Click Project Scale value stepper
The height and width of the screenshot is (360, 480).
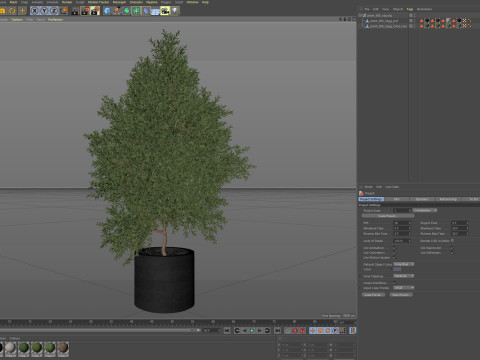point(410,210)
